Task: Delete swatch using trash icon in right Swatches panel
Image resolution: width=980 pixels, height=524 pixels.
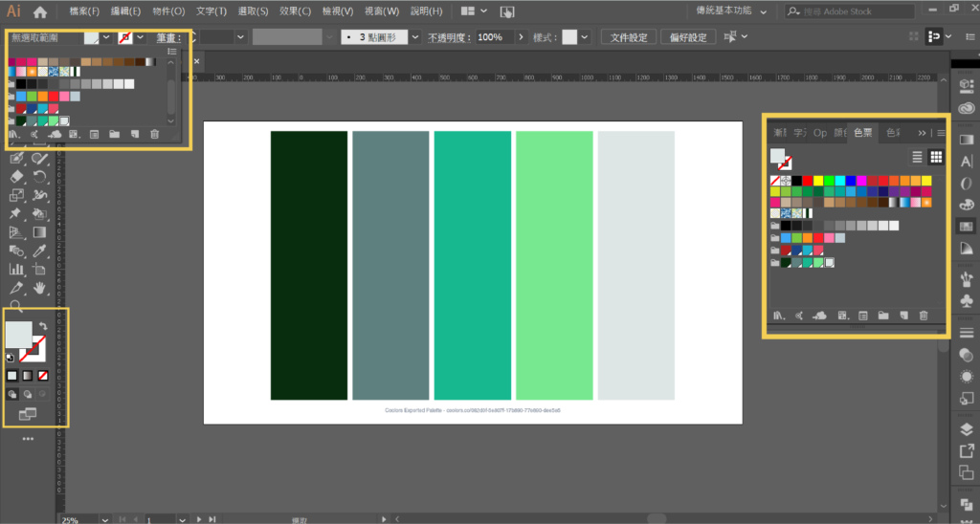Action: (x=924, y=315)
